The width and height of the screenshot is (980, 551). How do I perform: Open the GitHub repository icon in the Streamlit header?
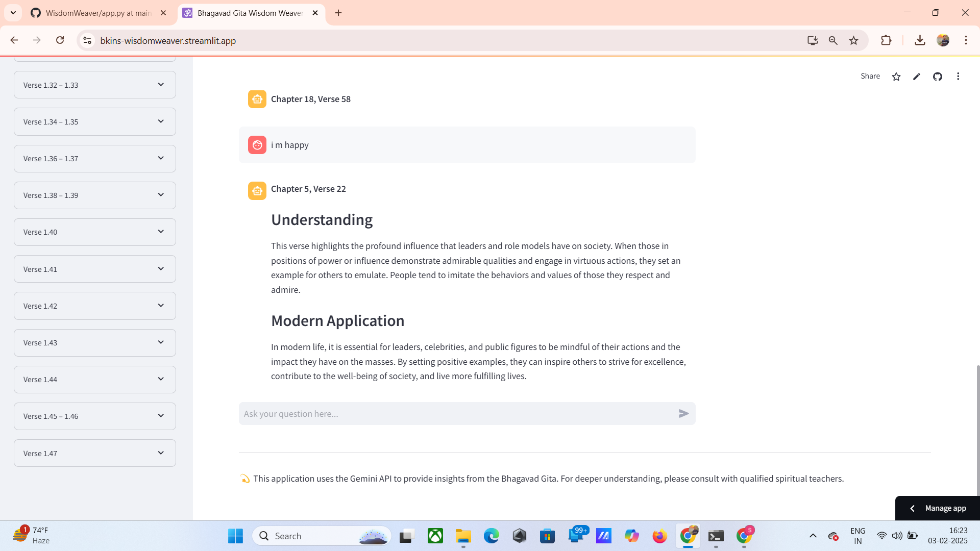938,77
